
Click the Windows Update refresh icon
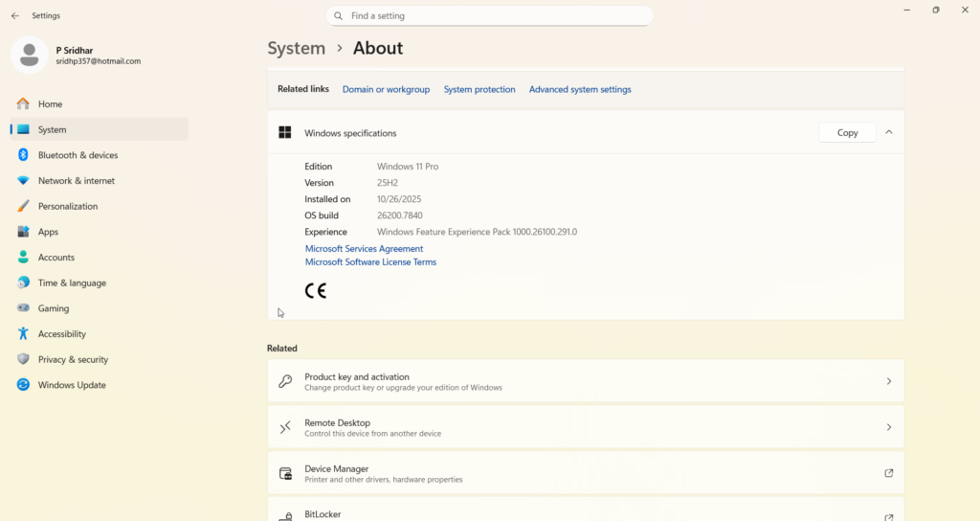tap(23, 385)
